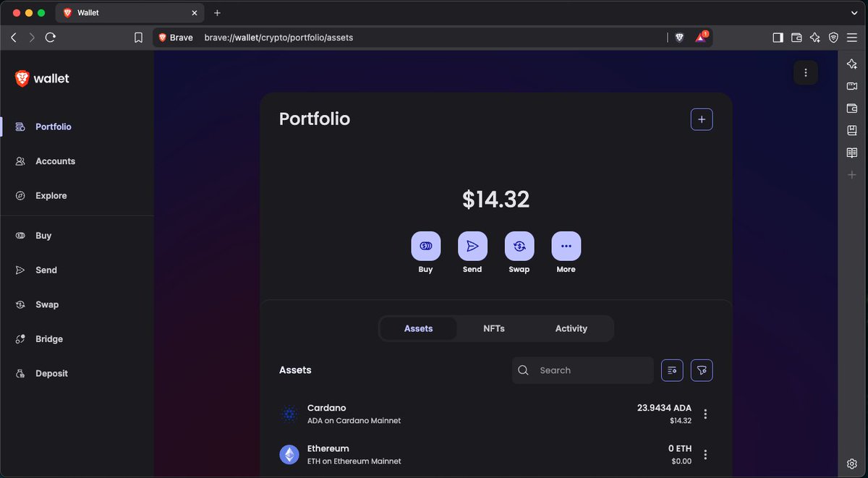Open Wallet in right sidebar
The image size is (868, 478).
(852, 108)
